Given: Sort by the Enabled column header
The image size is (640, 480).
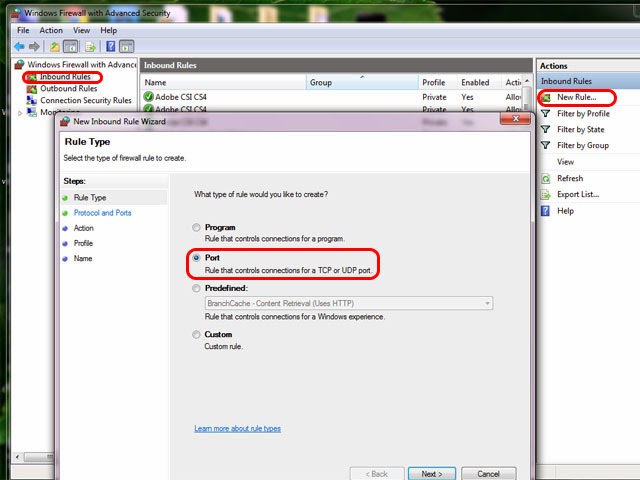Looking at the screenshot, I should click(478, 82).
